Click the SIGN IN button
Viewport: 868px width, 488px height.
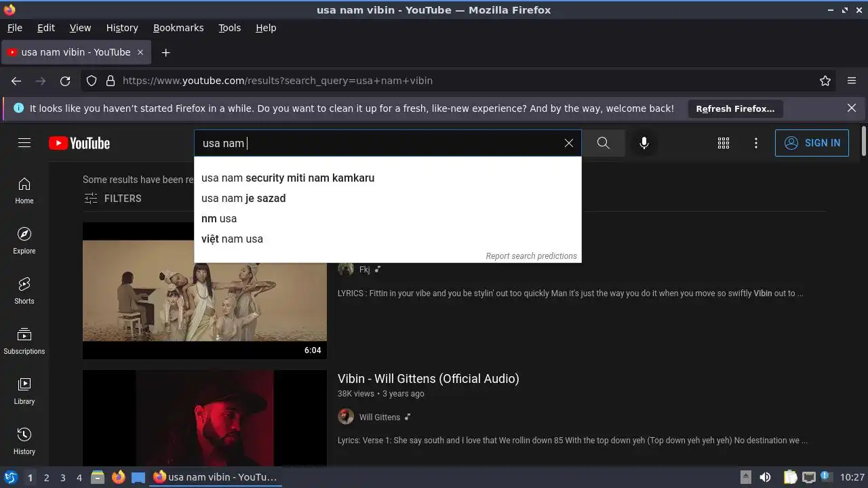(x=812, y=143)
